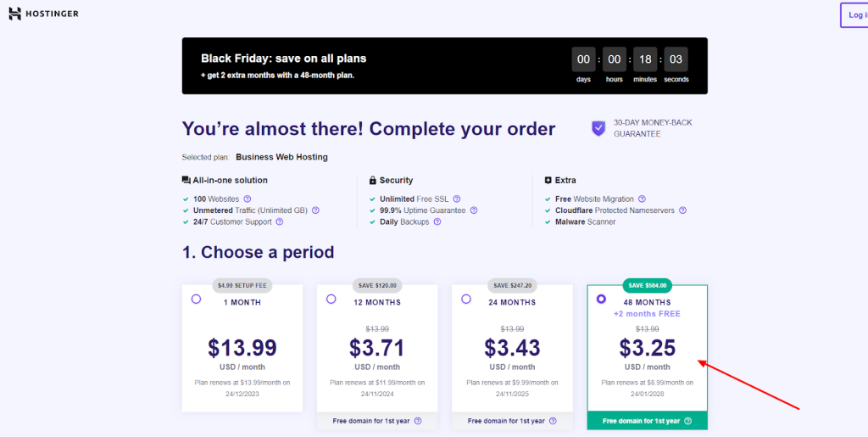The image size is (868, 437).
Task: Click the $4.99 SETUP FEE badge
Action: (242, 286)
